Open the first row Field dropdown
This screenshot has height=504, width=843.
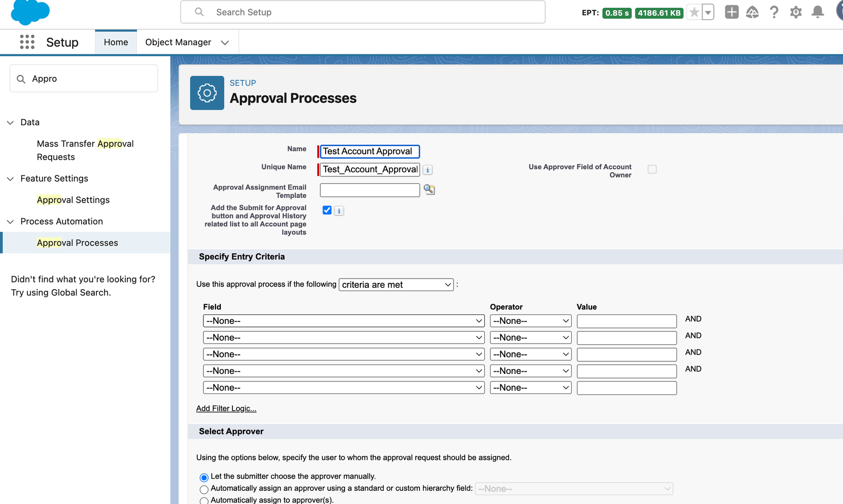point(344,321)
